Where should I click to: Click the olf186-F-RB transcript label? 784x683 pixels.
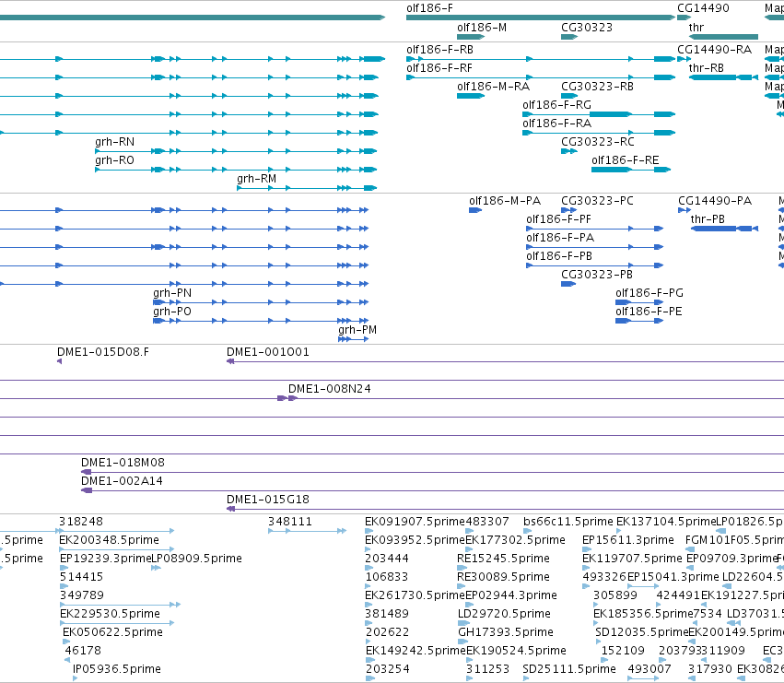[439, 50]
